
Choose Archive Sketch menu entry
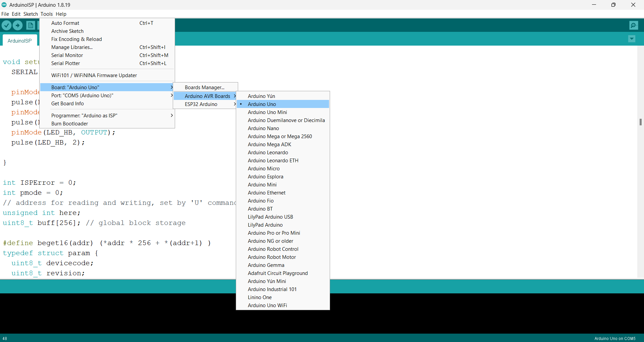(107, 31)
